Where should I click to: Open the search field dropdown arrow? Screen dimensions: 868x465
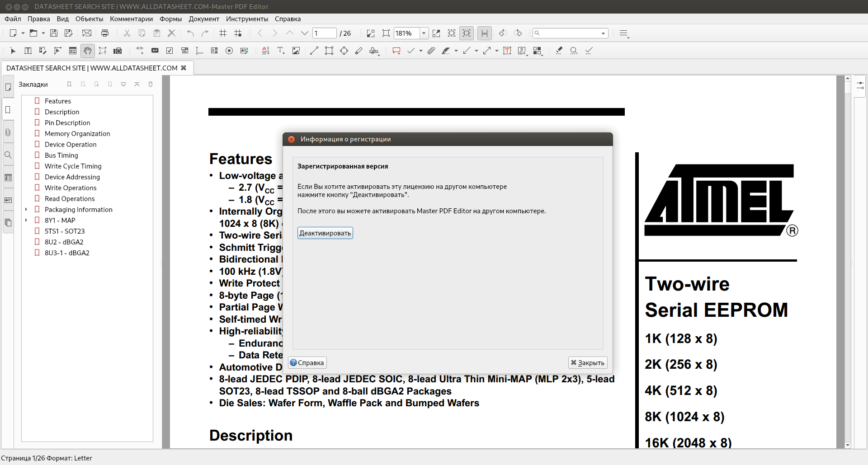[x=603, y=33]
